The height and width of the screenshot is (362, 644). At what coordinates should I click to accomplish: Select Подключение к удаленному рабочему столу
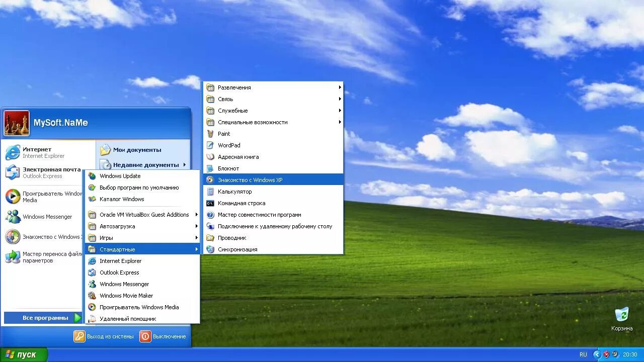pos(274,226)
